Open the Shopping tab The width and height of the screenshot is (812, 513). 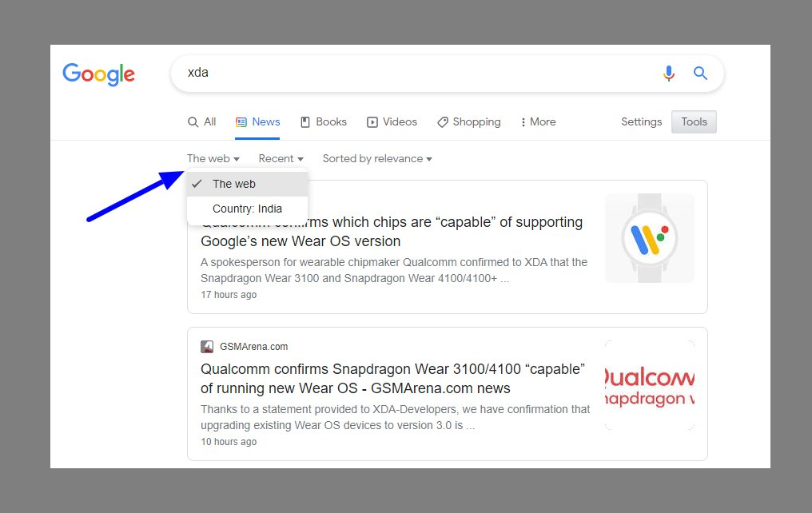469,121
